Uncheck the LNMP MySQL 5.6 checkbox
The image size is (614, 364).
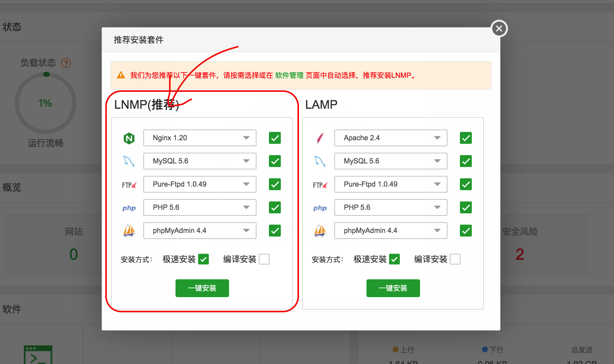point(275,161)
